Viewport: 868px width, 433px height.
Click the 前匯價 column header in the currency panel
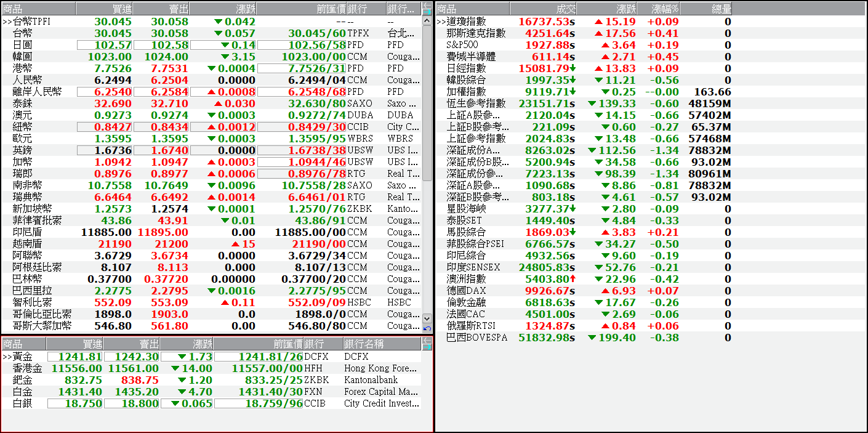(302, 9)
